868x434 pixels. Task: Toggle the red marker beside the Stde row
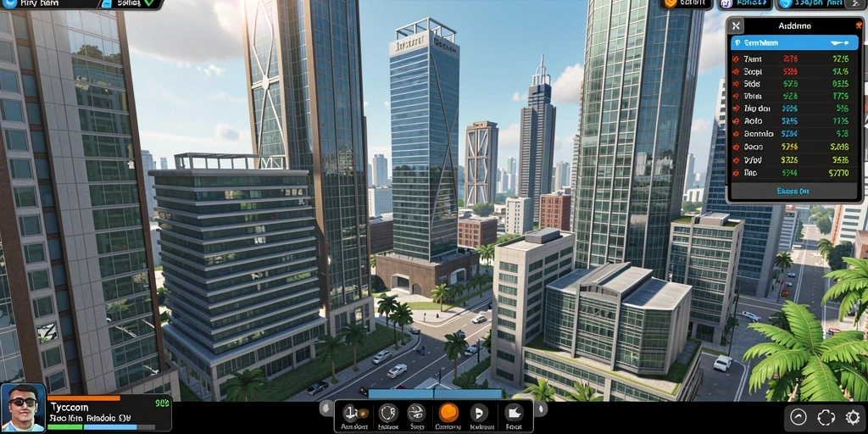pyautogui.click(x=736, y=84)
